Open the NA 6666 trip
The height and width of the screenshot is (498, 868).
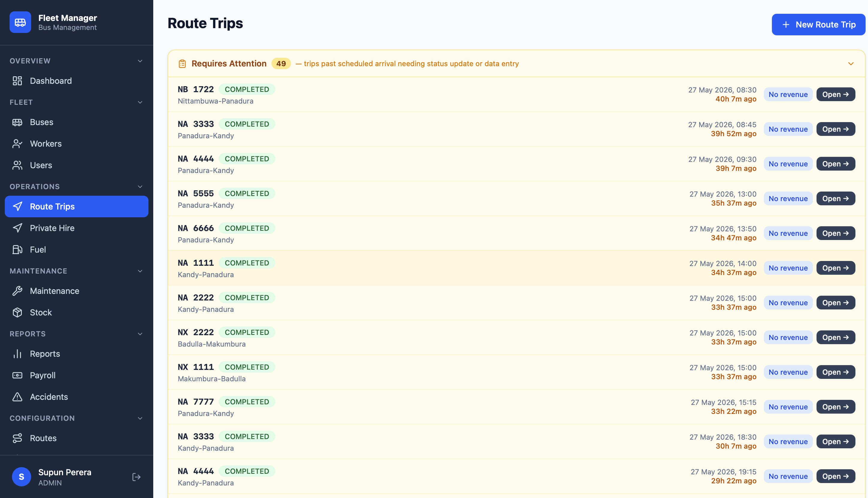(835, 233)
